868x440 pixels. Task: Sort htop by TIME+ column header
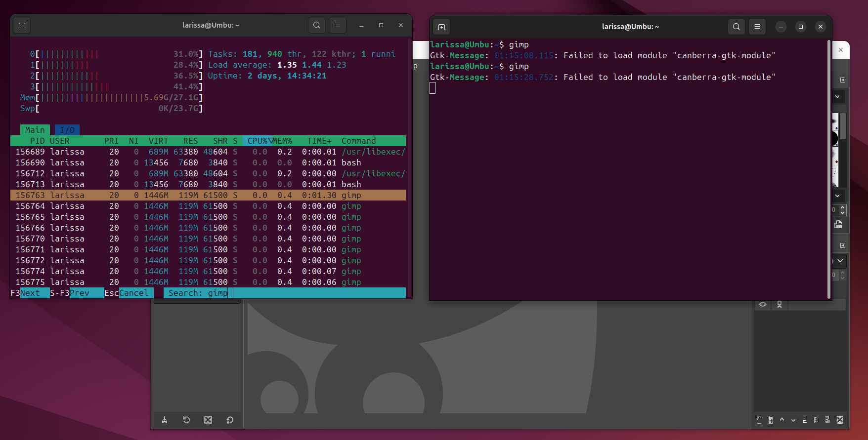(x=319, y=141)
